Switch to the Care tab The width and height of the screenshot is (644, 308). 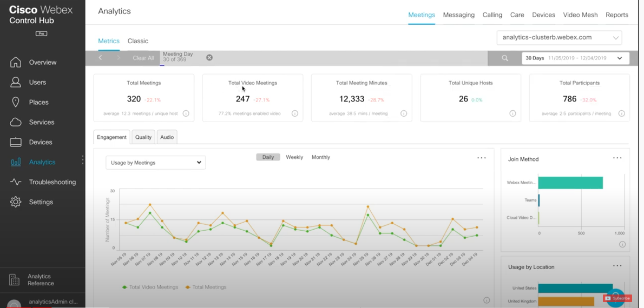pyautogui.click(x=517, y=15)
